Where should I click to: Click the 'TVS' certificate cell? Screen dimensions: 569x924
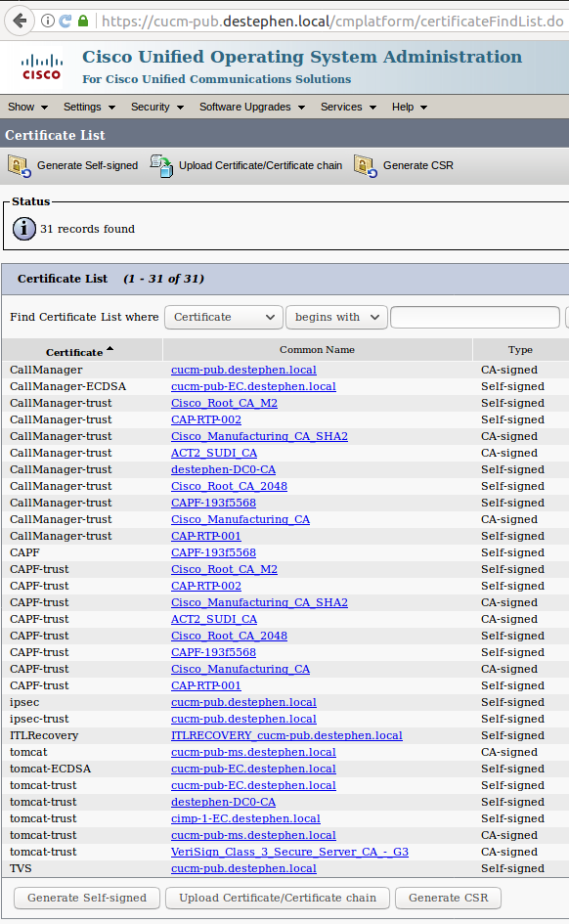coord(21,868)
